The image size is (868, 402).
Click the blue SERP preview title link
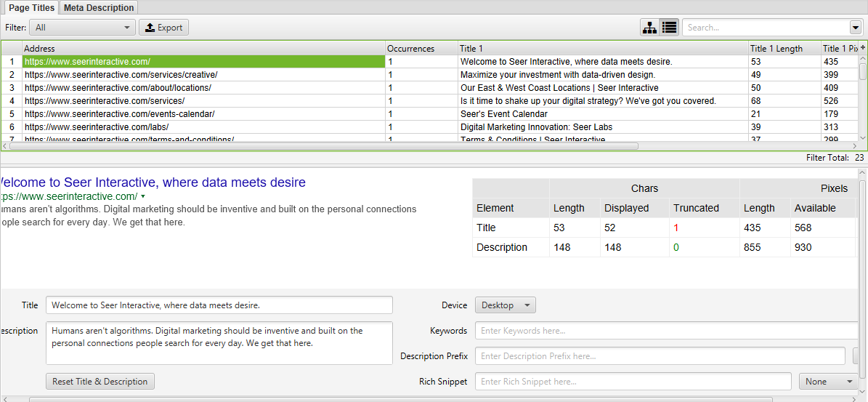click(152, 182)
